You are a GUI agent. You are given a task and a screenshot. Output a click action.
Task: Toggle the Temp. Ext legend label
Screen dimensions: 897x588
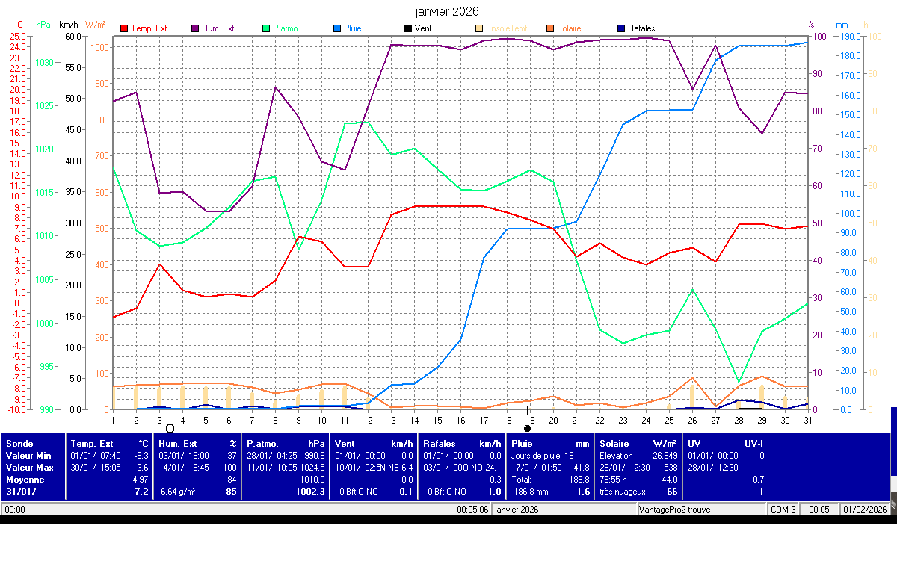point(149,28)
